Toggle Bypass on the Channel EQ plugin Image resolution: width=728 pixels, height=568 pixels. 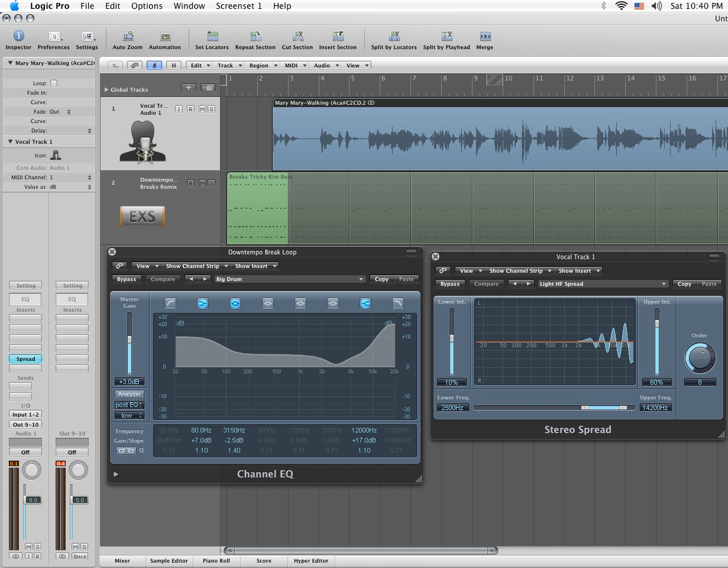pyautogui.click(x=126, y=279)
